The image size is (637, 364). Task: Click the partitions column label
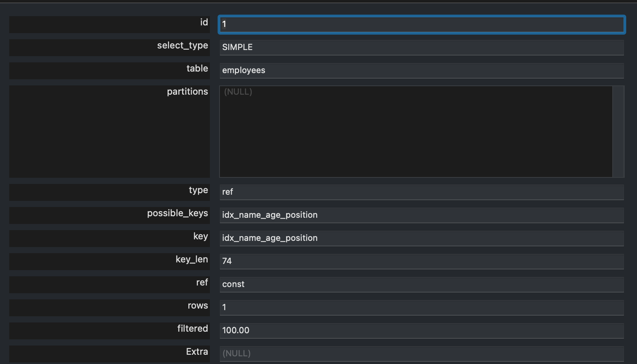(187, 92)
